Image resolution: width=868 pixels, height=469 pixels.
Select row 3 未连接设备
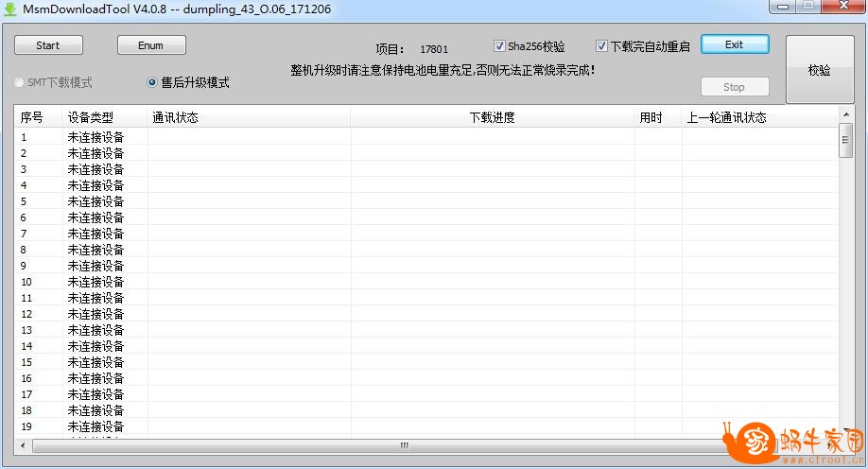point(426,169)
